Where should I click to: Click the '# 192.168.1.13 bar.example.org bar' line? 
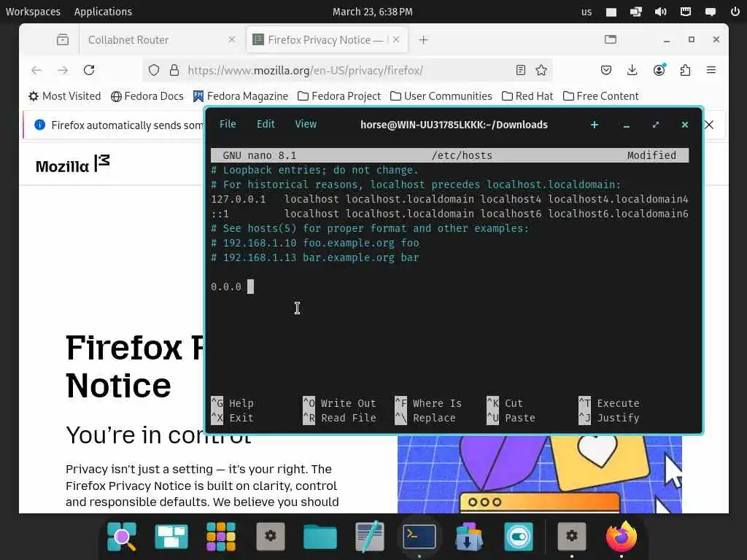[315, 257]
